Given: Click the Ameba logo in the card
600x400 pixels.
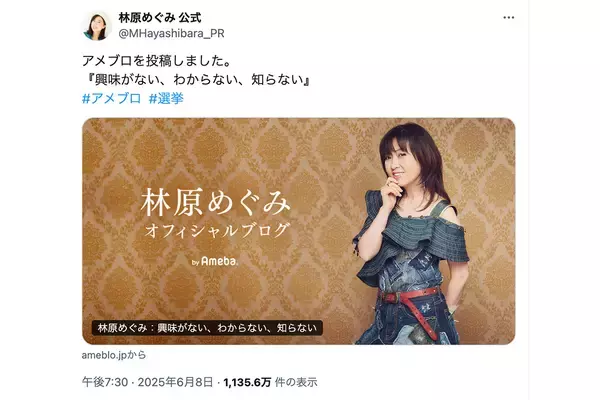Looking at the screenshot, I should 219,261.
